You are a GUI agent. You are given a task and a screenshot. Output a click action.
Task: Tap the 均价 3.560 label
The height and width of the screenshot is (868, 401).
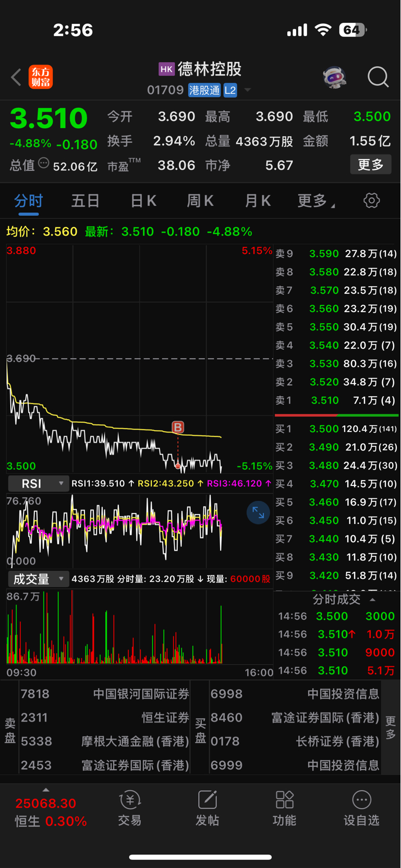point(42,231)
